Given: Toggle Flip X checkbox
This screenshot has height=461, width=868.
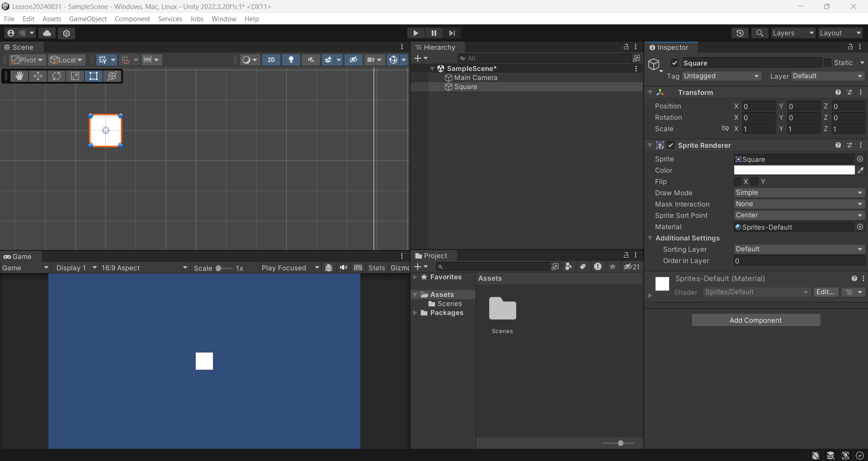Looking at the screenshot, I should 738,182.
